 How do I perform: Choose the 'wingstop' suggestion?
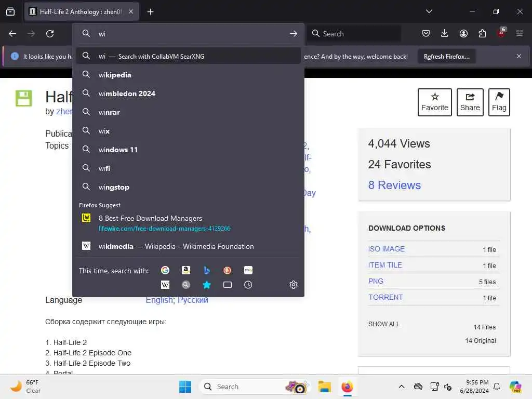point(188,187)
